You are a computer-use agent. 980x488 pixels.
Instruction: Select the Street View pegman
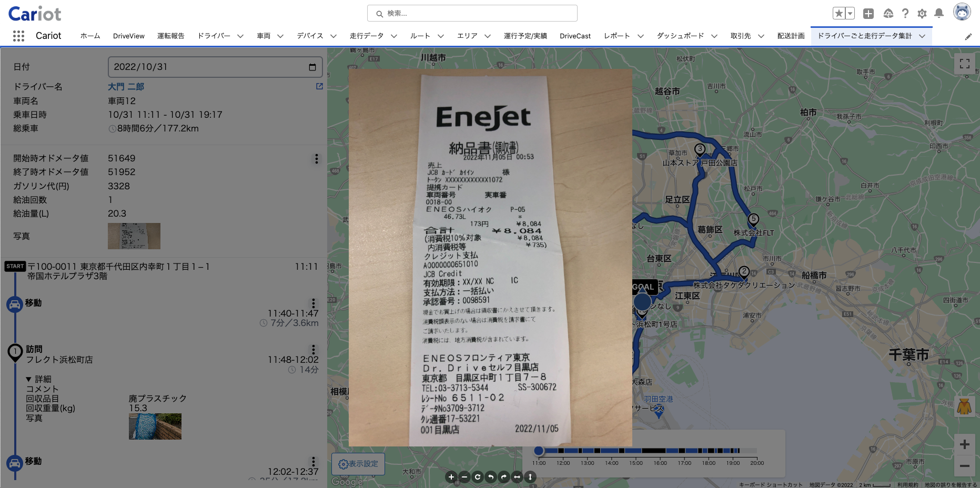(964, 406)
